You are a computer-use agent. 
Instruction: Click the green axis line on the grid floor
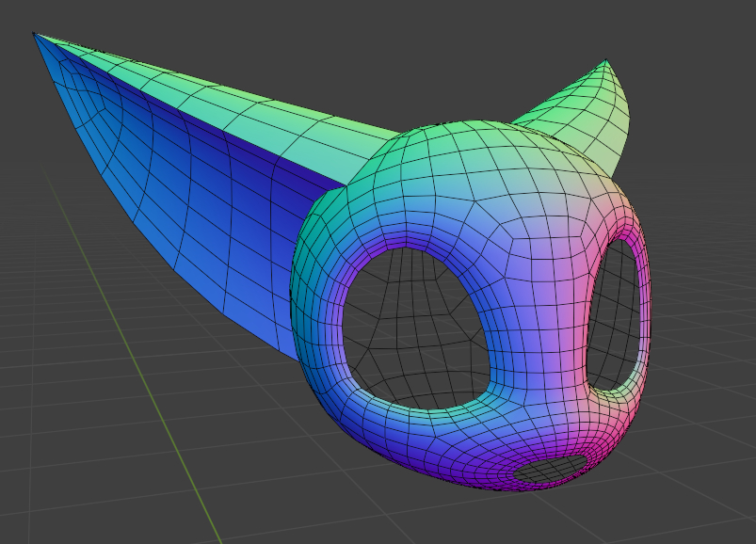coord(160,424)
